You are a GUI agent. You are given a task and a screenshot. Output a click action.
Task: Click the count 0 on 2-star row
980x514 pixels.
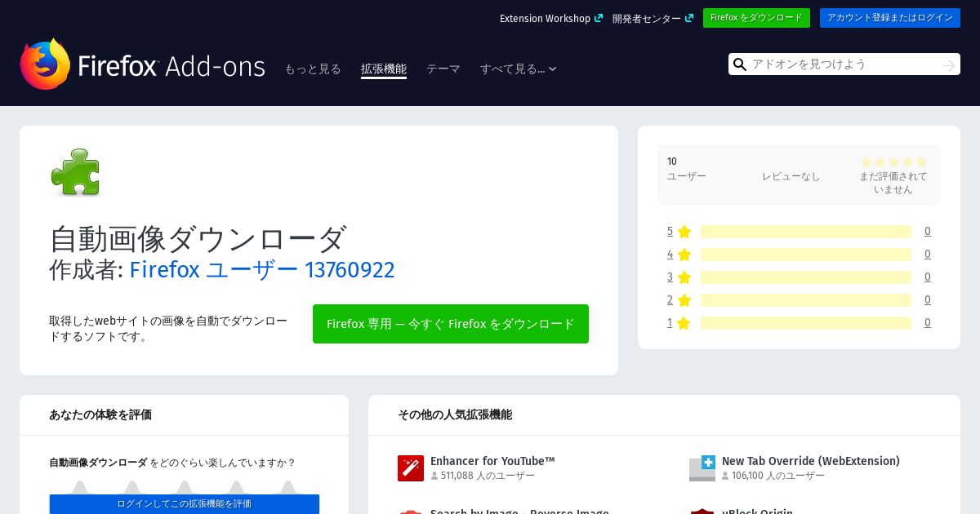tap(928, 300)
